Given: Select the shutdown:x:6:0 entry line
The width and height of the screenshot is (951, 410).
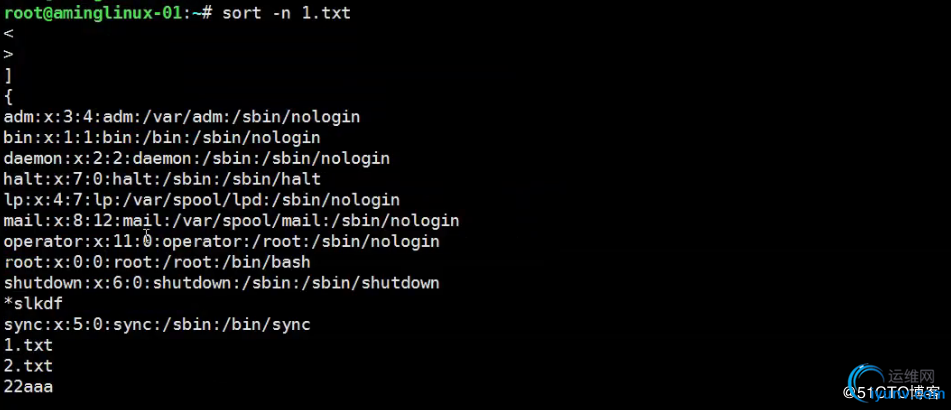Looking at the screenshot, I should pos(221,283).
